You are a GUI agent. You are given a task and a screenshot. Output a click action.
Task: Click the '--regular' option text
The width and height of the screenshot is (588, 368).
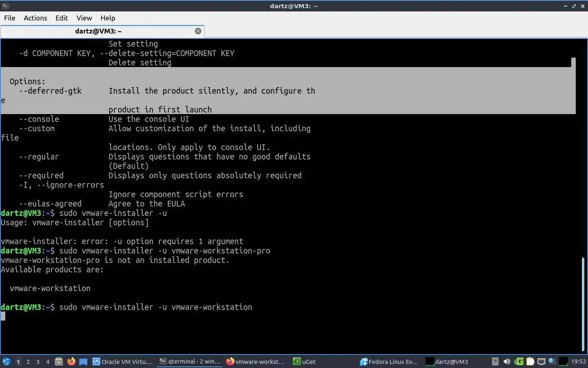(x=39, y=157)
